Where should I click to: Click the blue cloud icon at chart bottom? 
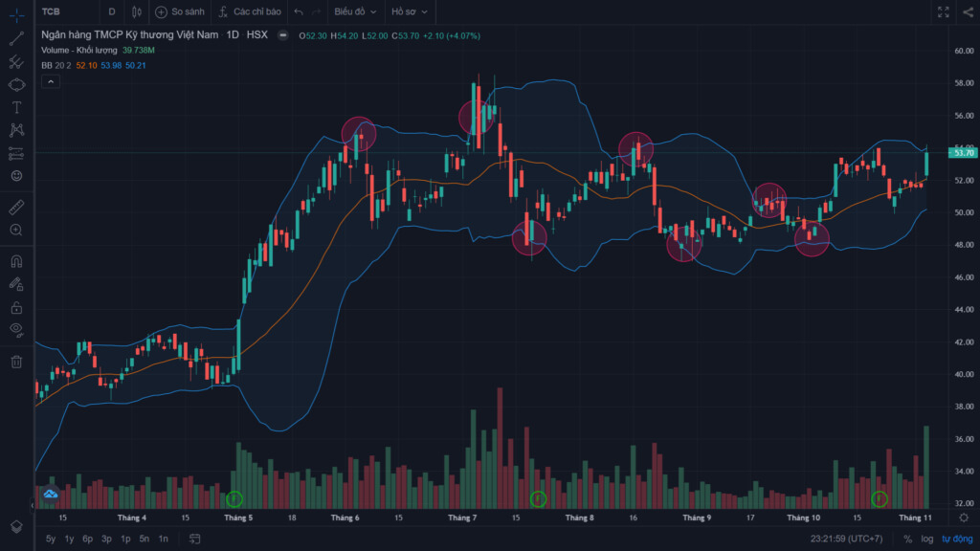point(51,495)
